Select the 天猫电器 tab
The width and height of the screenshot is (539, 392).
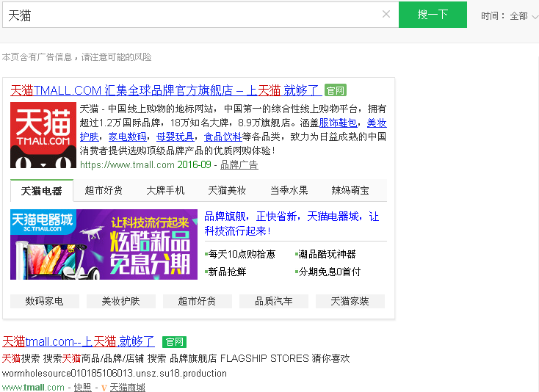[42, 191]
